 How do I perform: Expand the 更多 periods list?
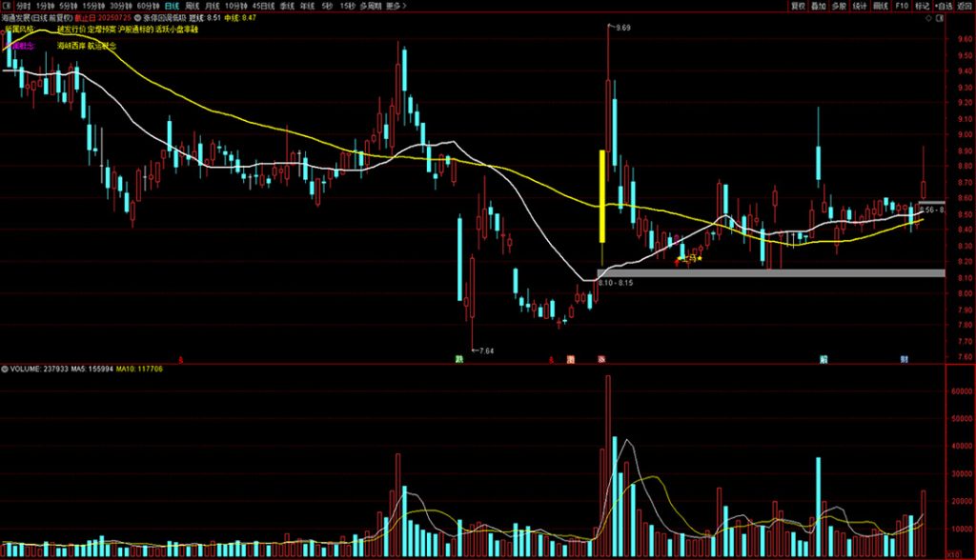click(x=395, y=6)
